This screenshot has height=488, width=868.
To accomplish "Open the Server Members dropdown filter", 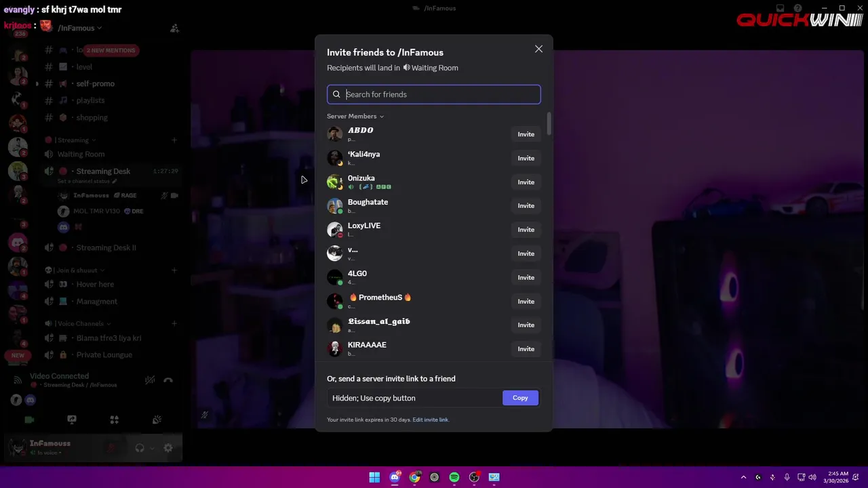I will (355, 116).
